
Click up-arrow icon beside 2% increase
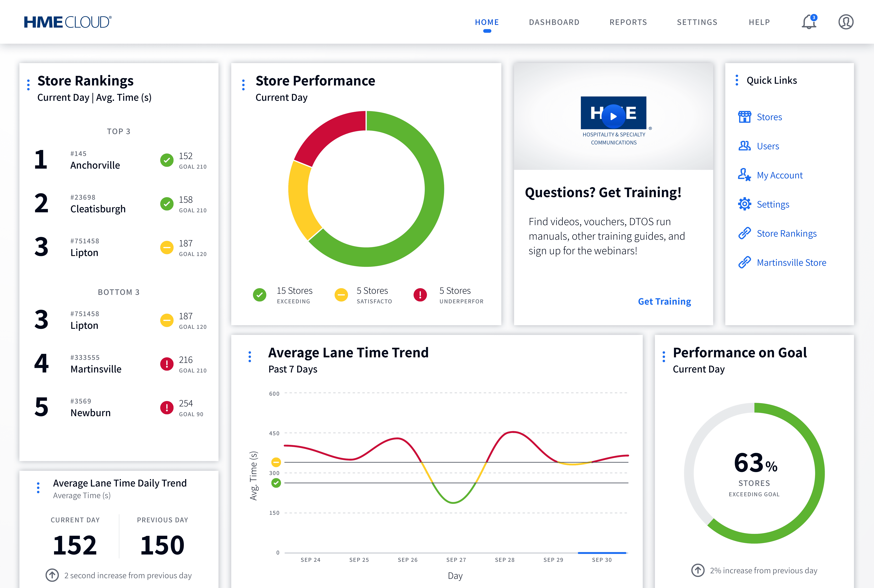click(698, 570)
